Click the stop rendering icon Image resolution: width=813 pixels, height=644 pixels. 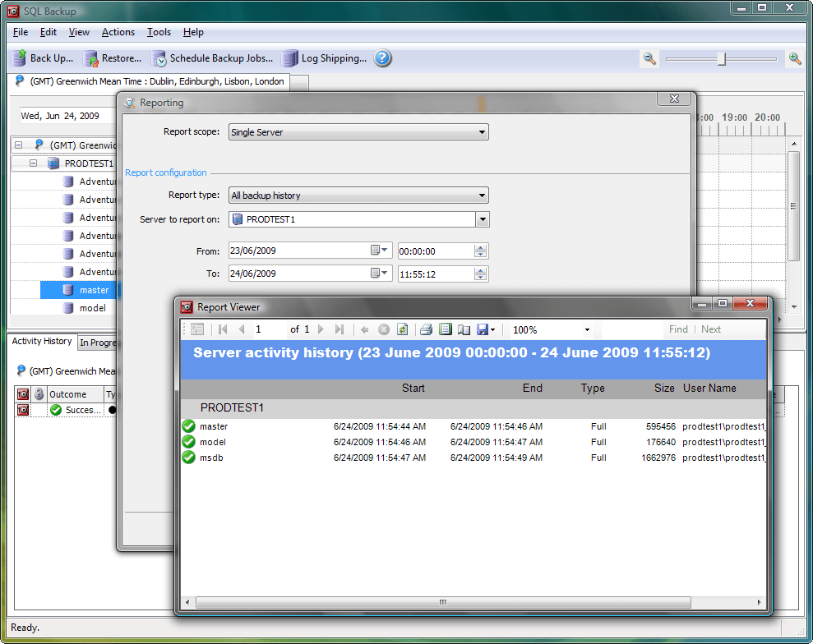point(384,329)
